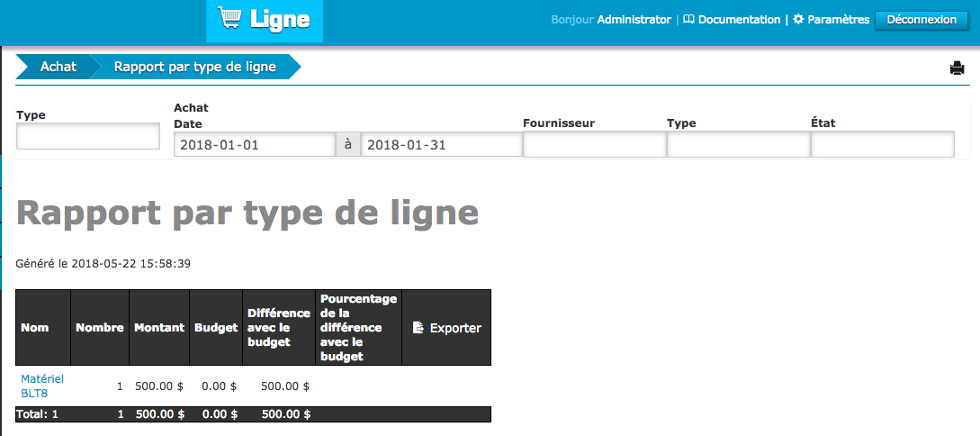Click the end date field 2018-01-31
The width and height of the screenshot is (980, 436).
pos(440,144)
